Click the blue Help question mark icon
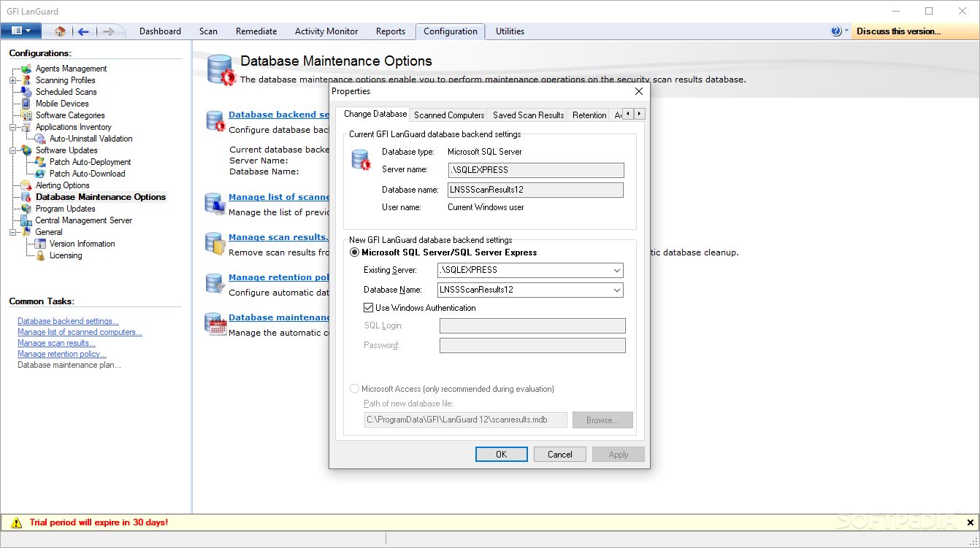Viewport: 980px width, 548px height. point(836,31)
